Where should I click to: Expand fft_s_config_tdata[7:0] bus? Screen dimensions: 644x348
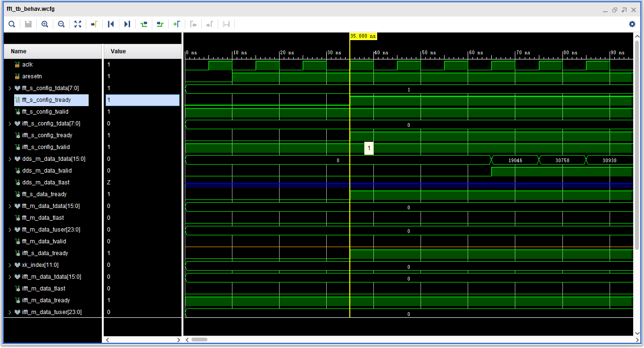tap(10, 88)
